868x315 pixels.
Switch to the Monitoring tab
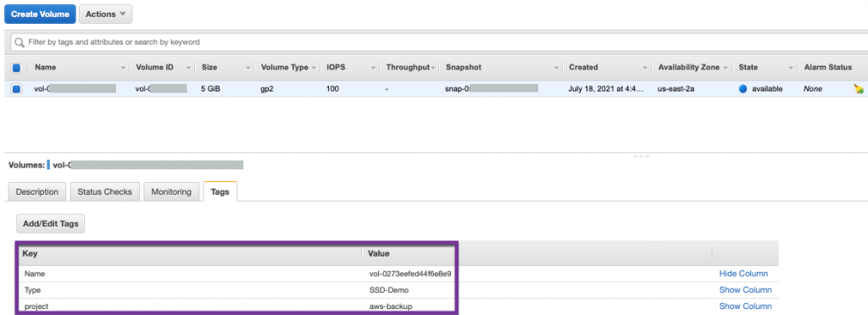point(171,191)
